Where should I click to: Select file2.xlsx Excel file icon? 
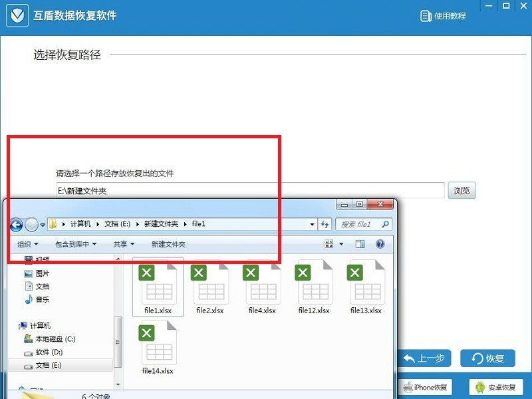point(210,287)
